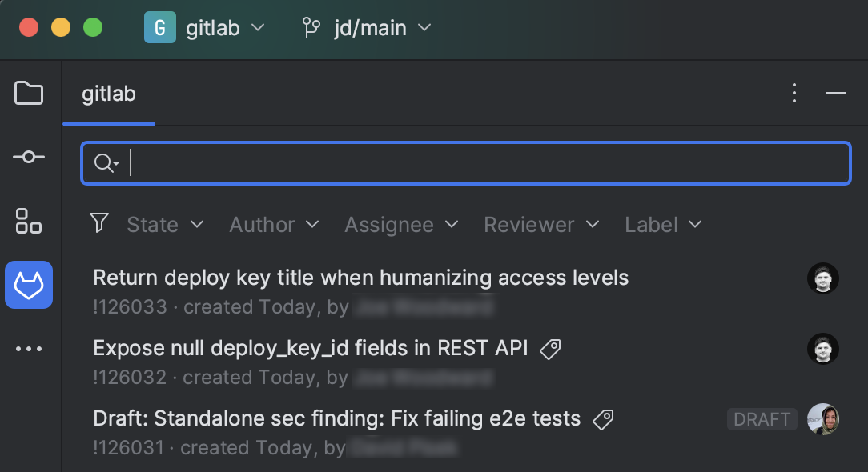Select the GitLab icon in the activity bar
Image resolution: width=868 pixels, height=472 pixels.
click(x=29, y=285)
